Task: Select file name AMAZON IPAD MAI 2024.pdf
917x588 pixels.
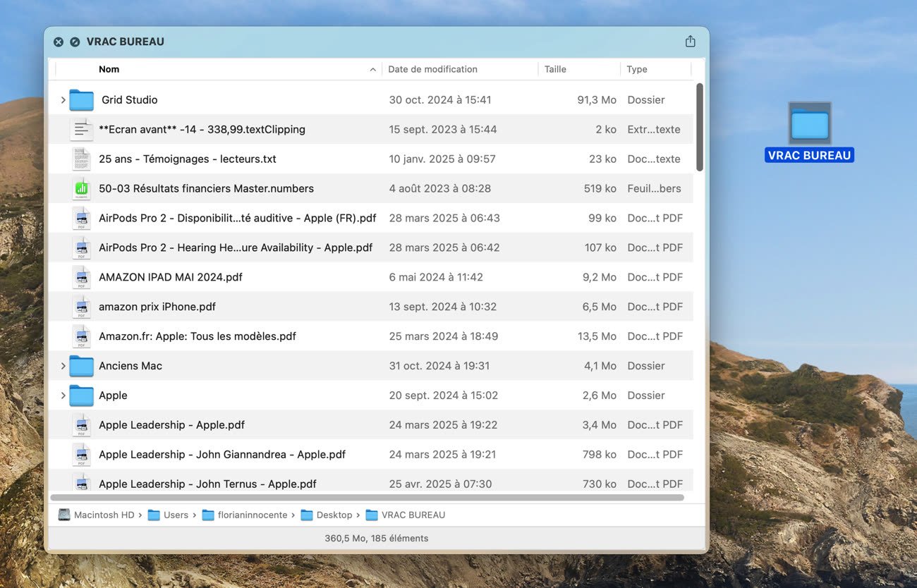Action: click(171, 278)
